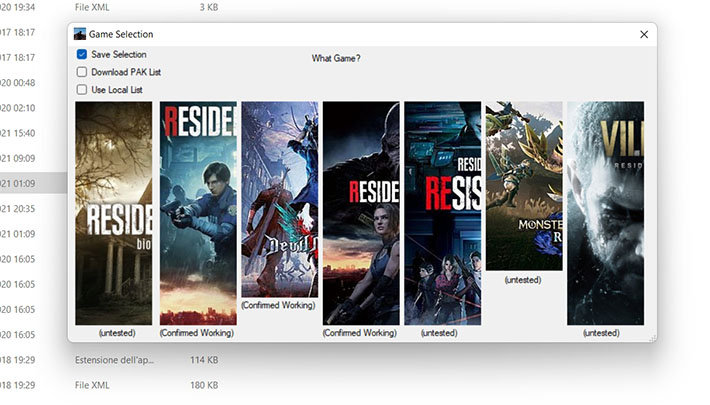710x405 pixels.
Task: Tick the Use Local List checkbox
Action: pyautogui.click(x=82, y=90)
